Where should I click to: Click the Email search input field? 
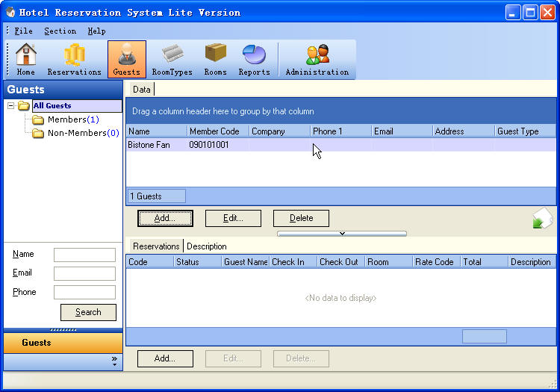(84, 273)
